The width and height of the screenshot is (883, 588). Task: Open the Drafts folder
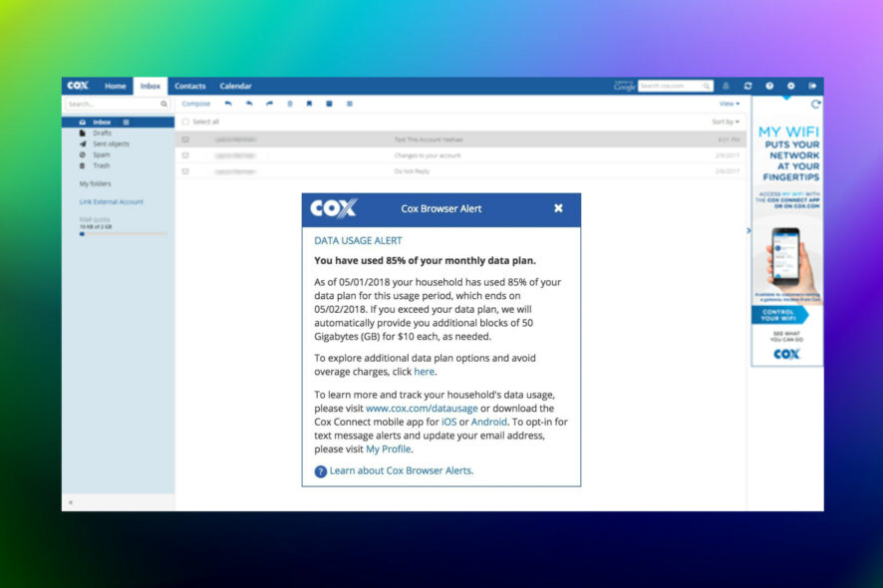(102, 133)
